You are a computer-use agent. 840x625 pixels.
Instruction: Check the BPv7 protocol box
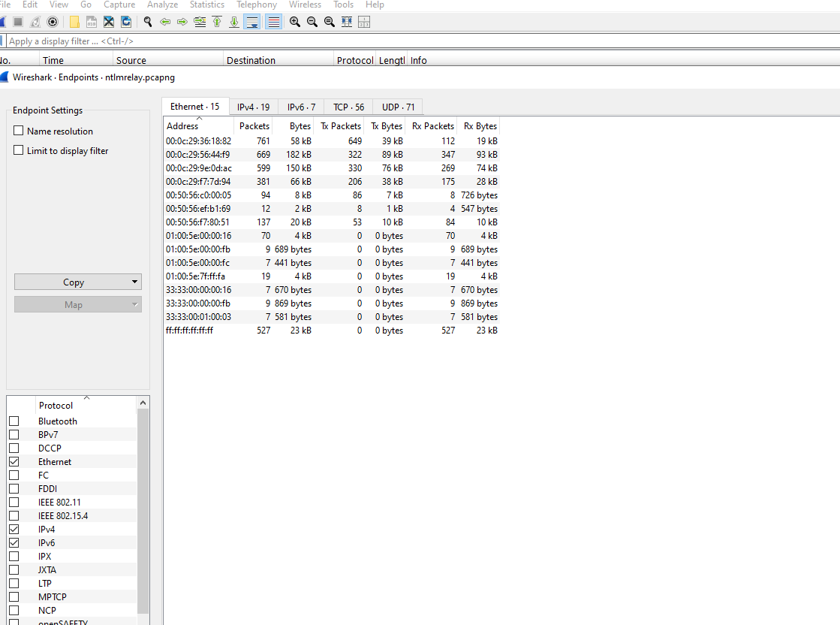(14, 435)
